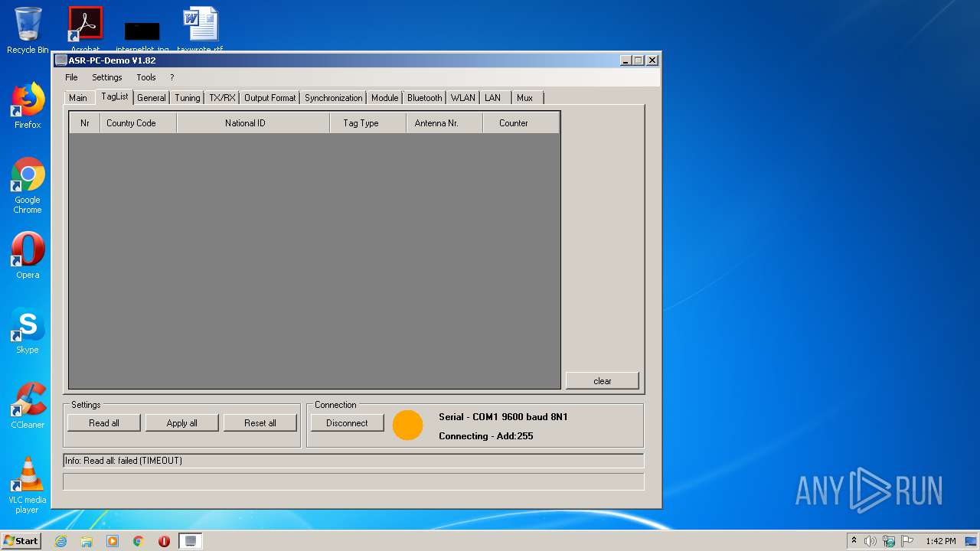Select the TagList tab

pyautogui.click(x=115, y=96)
